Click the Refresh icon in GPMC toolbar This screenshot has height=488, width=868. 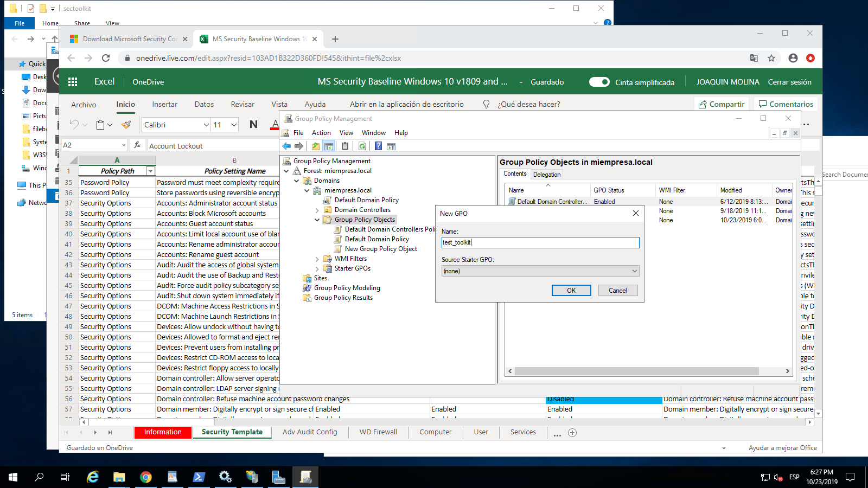point(362,146)
